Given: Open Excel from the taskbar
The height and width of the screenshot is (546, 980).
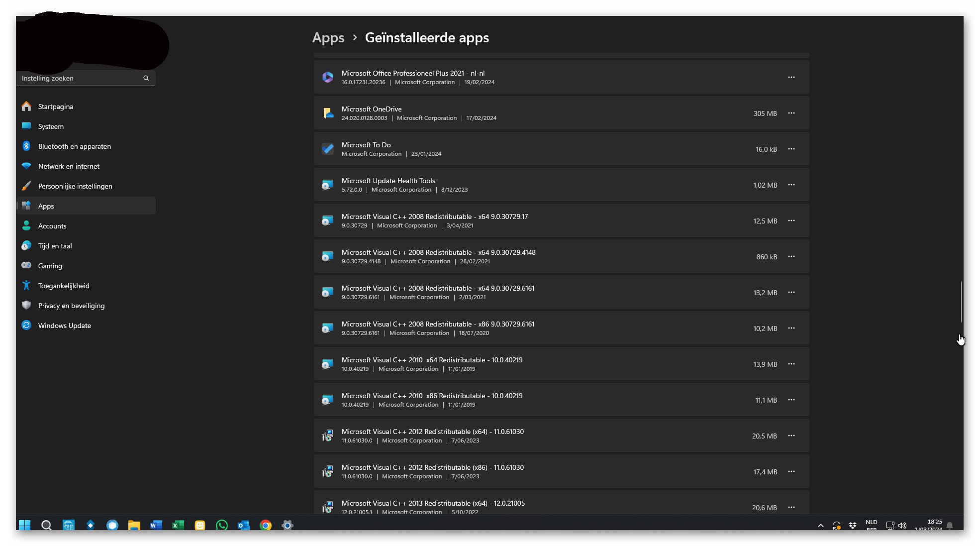Looking at the screenshot, I should (178, 525).
